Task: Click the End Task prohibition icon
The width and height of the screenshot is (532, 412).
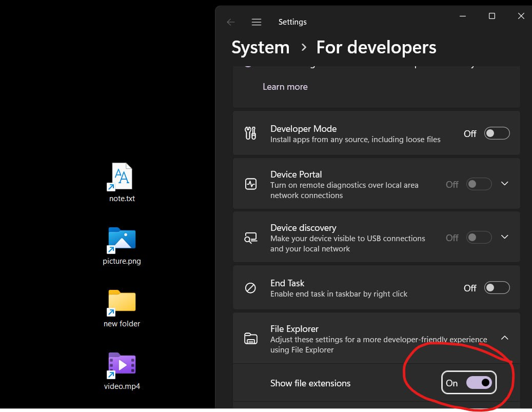Action: [250, 288]
